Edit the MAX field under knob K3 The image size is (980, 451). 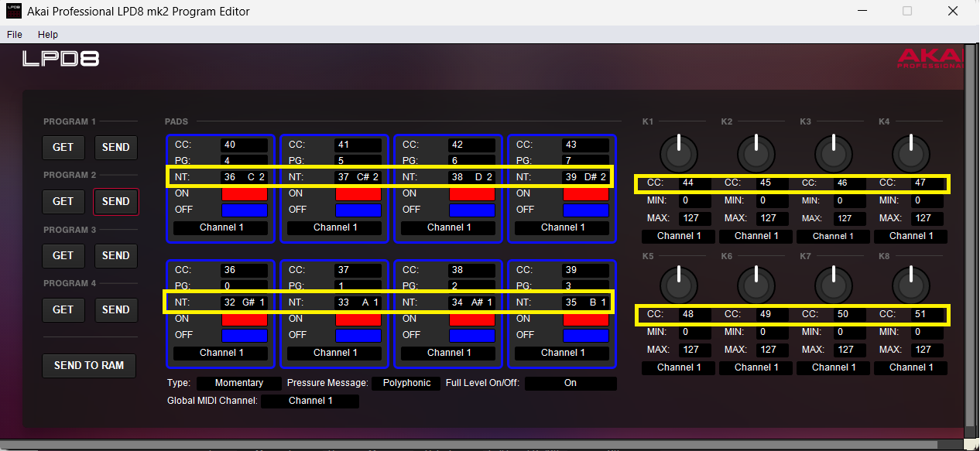[x=850, y=218]
